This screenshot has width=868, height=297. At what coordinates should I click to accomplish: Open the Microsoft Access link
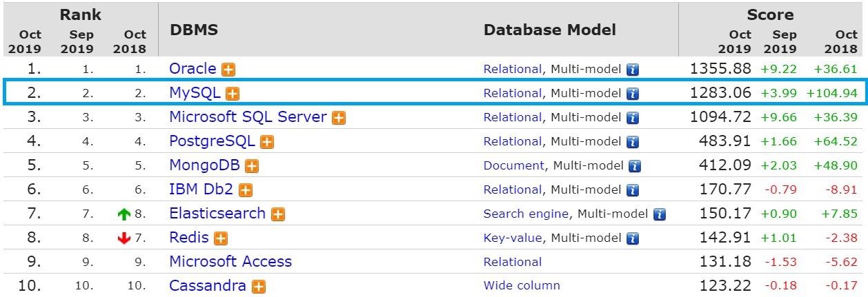pos(230,262)
